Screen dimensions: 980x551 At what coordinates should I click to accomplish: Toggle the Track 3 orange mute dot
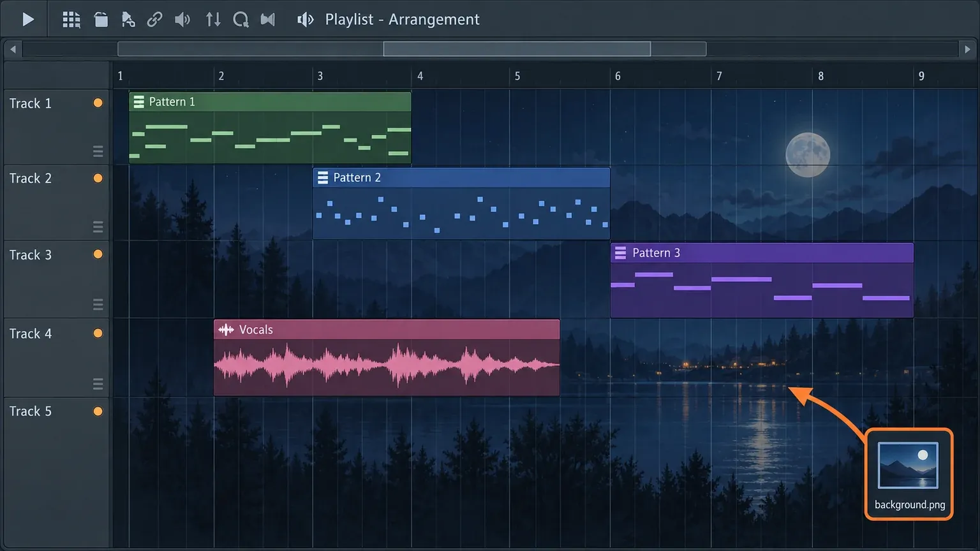tap(98, 254)
